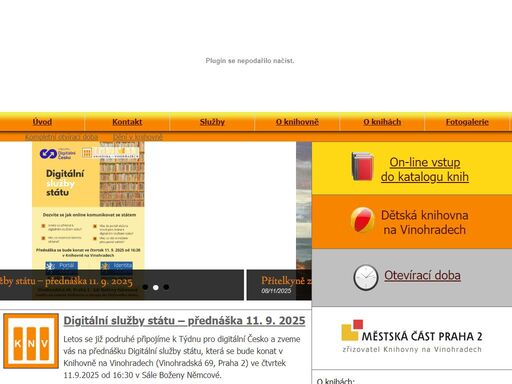
Task: Click the red books catalog icon
Action: click(x=362, y=166)
